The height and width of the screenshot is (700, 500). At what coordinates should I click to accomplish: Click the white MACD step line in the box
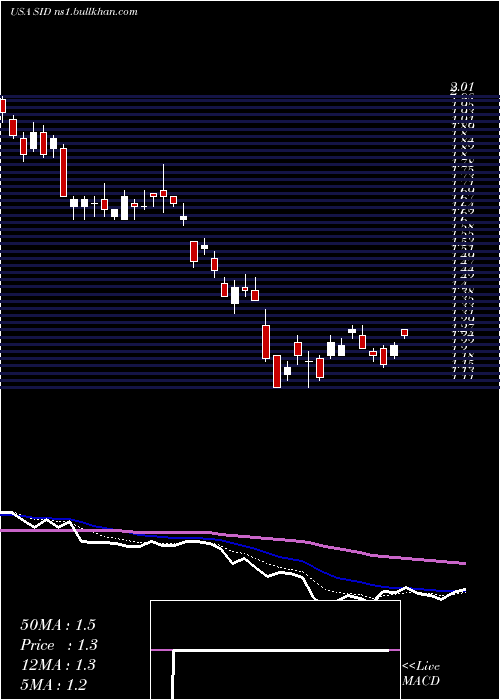click(x=281, y=651)
